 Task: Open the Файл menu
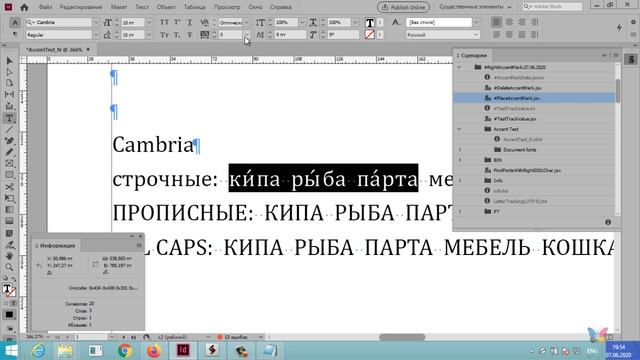pyautogui.click(x=45, y=7)
